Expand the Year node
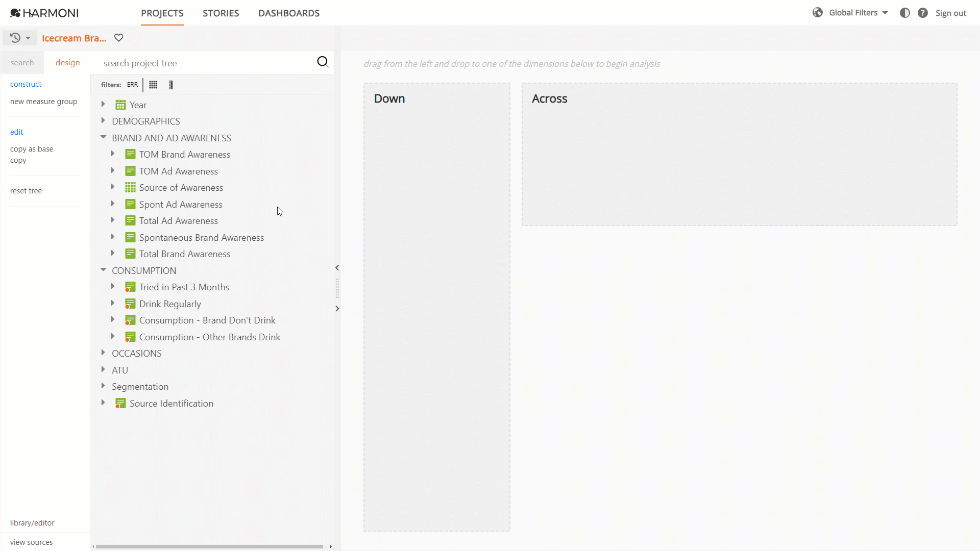 tap(103, 104)
